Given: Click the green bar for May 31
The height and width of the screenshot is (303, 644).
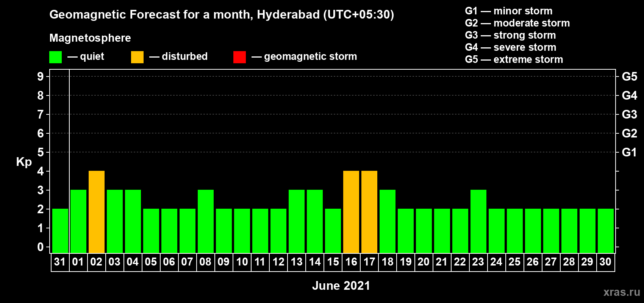Looking at the screenshot, I should 60,231.
